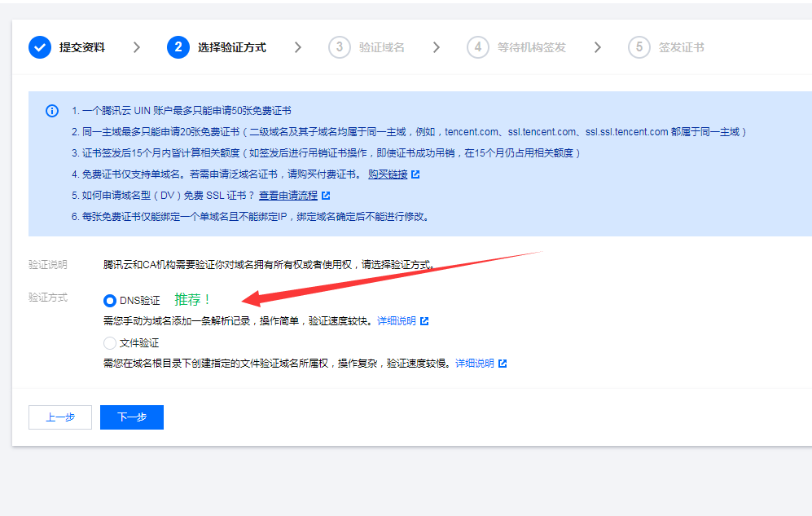Click the blue info icon in notice box

pos(52,111)
